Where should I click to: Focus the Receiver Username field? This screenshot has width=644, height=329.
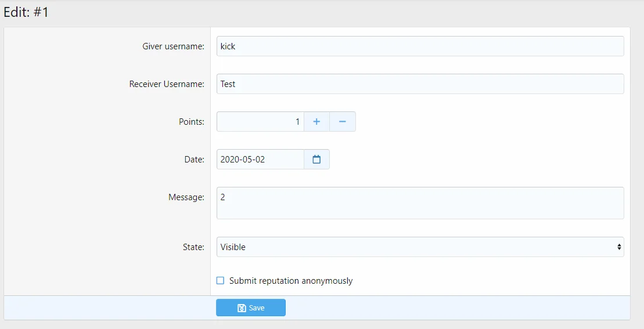[x=420, y=84]
